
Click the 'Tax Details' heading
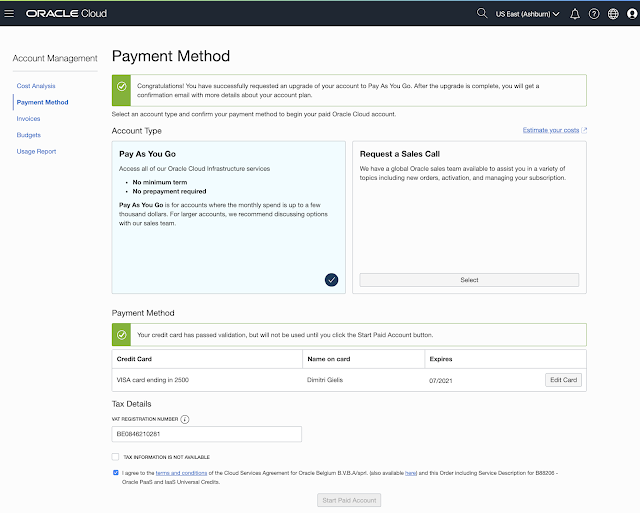tap(131, 404)
